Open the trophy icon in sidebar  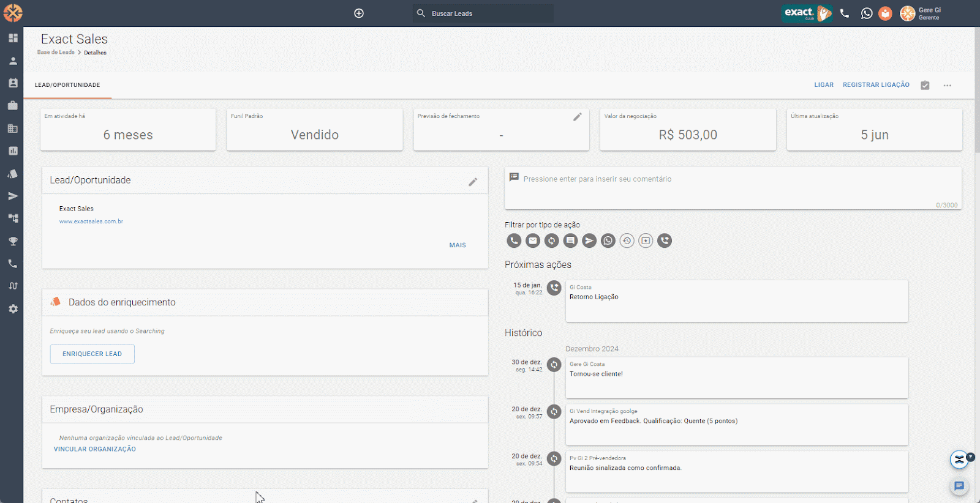pos(13,241)
